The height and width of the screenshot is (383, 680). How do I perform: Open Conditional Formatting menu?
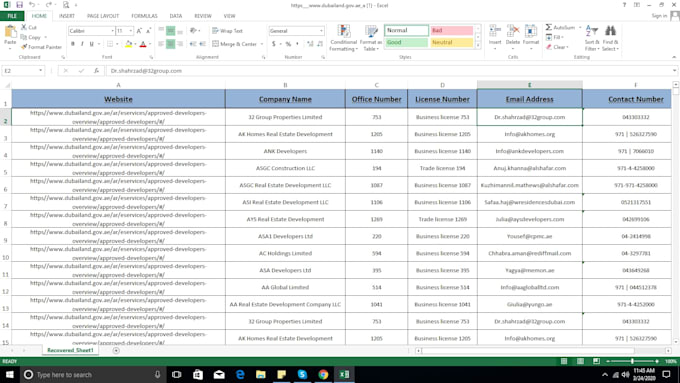click(x=343, y=38)
